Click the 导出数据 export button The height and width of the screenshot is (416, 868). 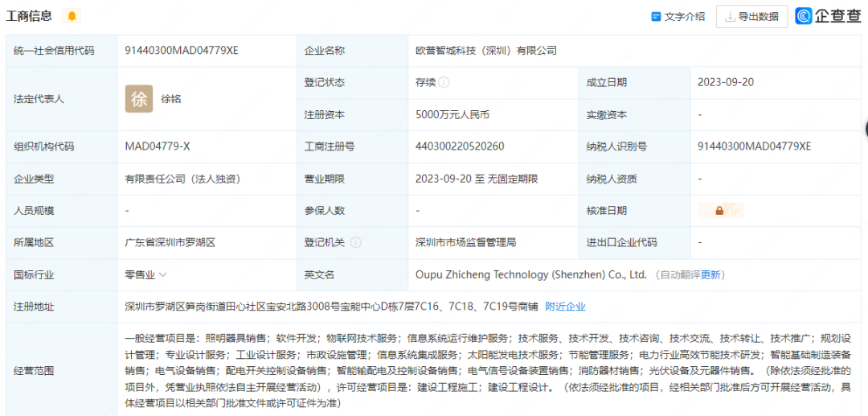(751, 17)
